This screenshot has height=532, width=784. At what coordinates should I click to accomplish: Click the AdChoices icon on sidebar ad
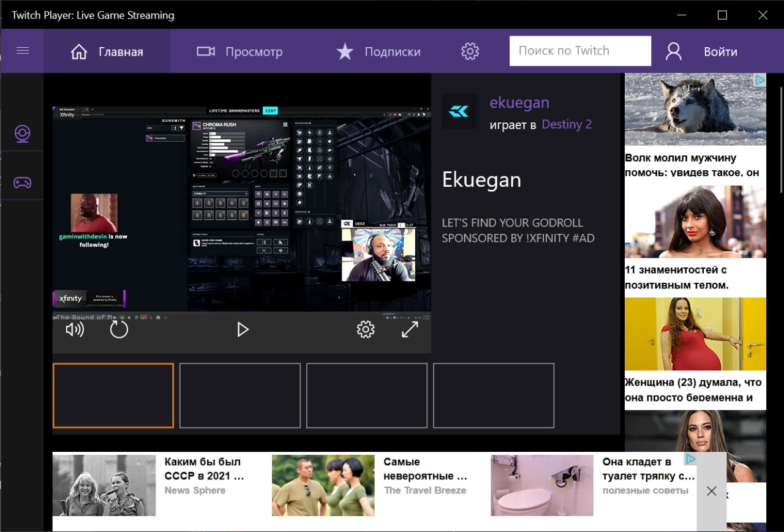759,80
